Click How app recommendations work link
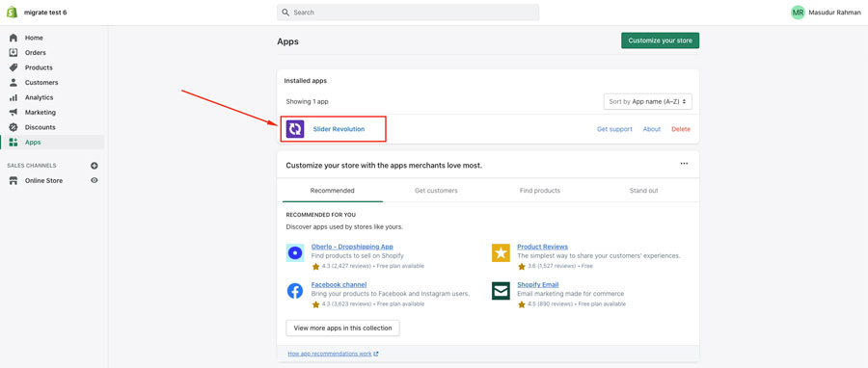 (333, 354)
